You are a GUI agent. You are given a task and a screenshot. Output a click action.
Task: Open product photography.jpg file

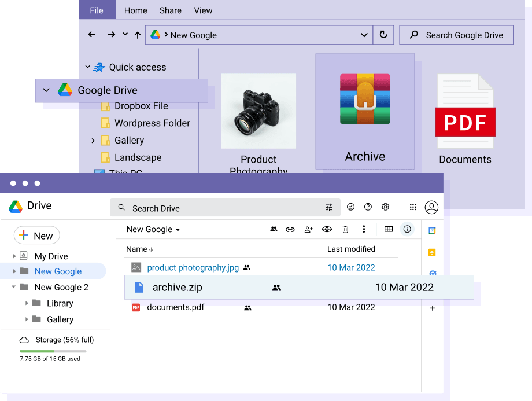(193, 268)
